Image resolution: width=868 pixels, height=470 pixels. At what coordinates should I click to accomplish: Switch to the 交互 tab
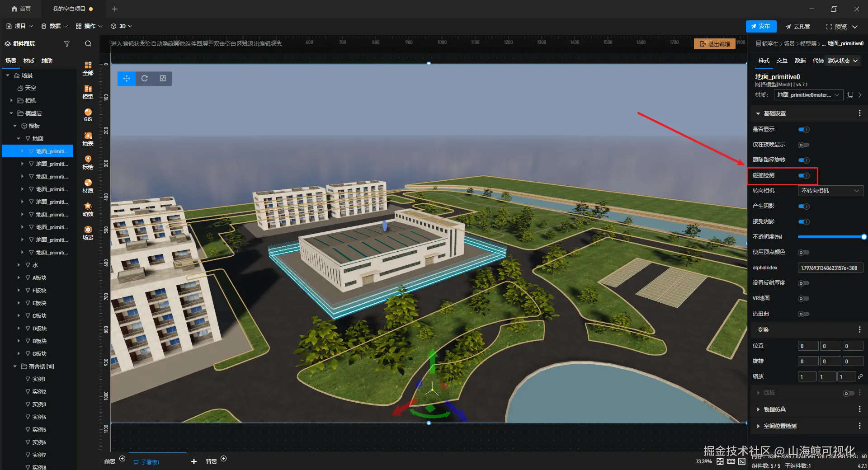[782, 61]
